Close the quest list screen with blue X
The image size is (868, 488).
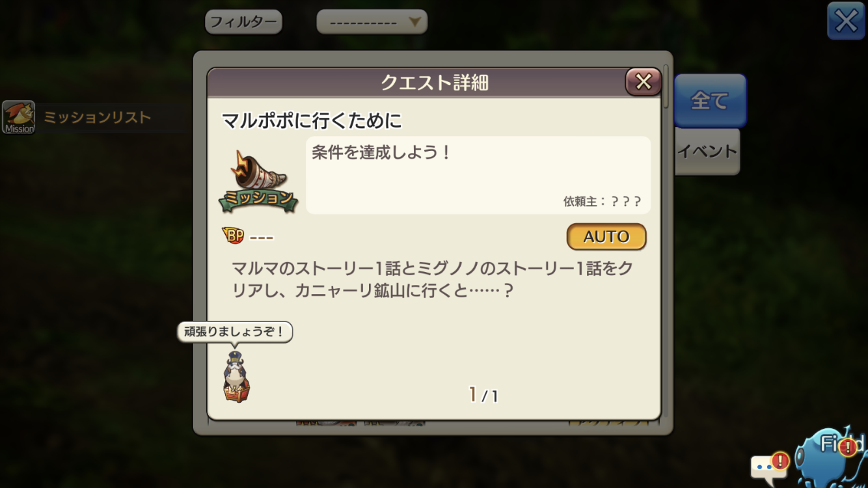tap(846, 21)
